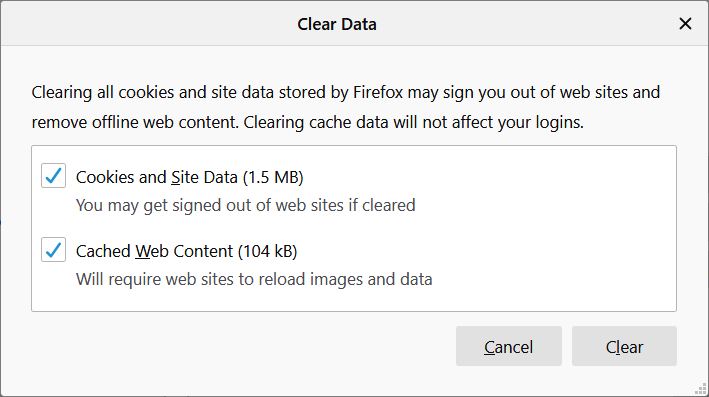The image size is (709, 397).
Task: Uncheck the Cookies and Site Data checkbox
Action: coord(53,175)
